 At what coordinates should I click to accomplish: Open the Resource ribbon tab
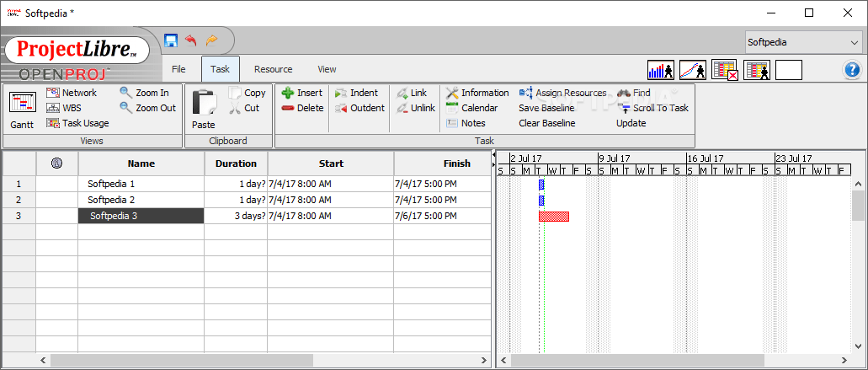pyautogui.click(x=274, y=69)
